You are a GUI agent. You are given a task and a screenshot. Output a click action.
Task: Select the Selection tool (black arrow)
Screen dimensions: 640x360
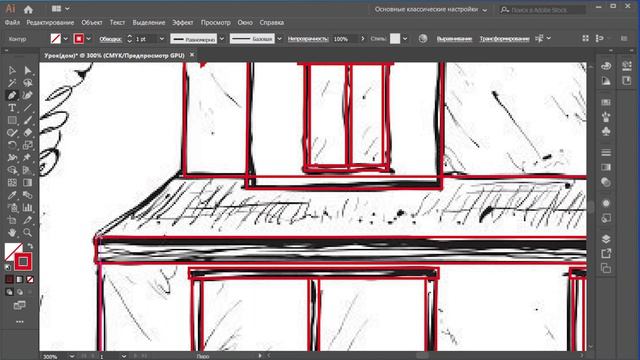12,71
